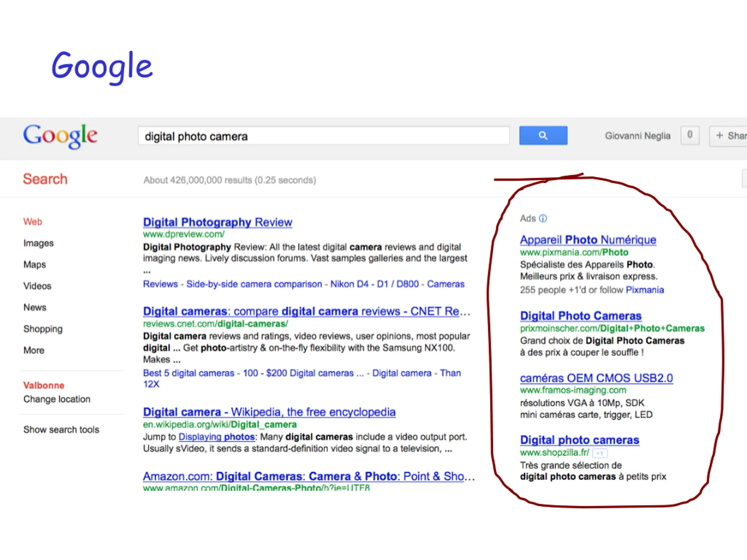
Task: Expand More search categories
Action: pyautogui.click(x=34, y=350)
